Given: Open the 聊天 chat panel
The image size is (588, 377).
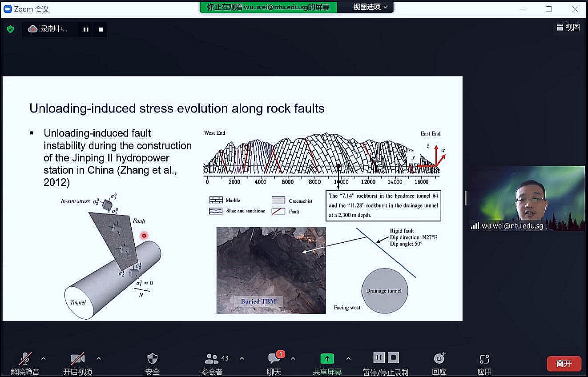Looking at the screenshot, I should pos(274,359).
